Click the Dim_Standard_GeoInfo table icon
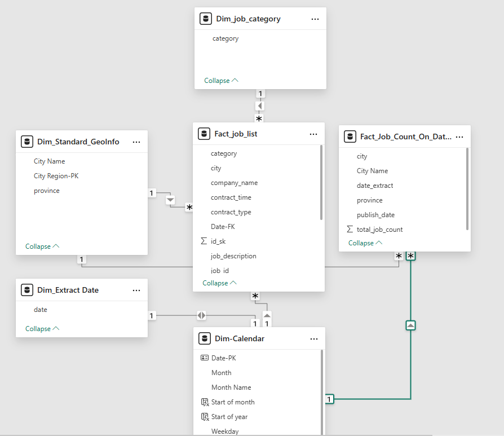 tap(26, 142)
